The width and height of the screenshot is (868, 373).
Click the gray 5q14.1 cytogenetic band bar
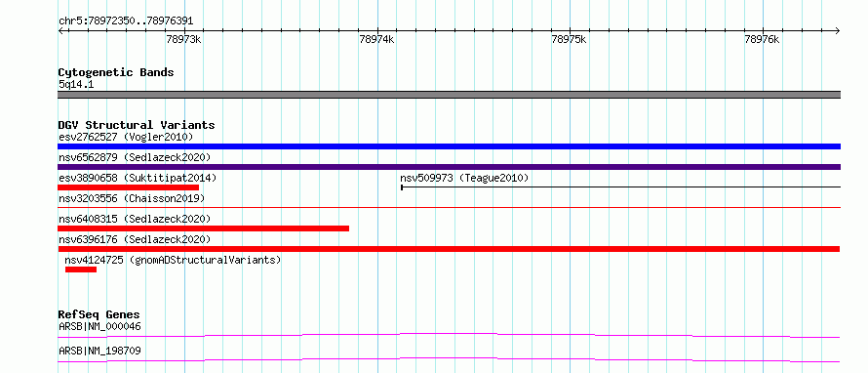pos(449,95)
